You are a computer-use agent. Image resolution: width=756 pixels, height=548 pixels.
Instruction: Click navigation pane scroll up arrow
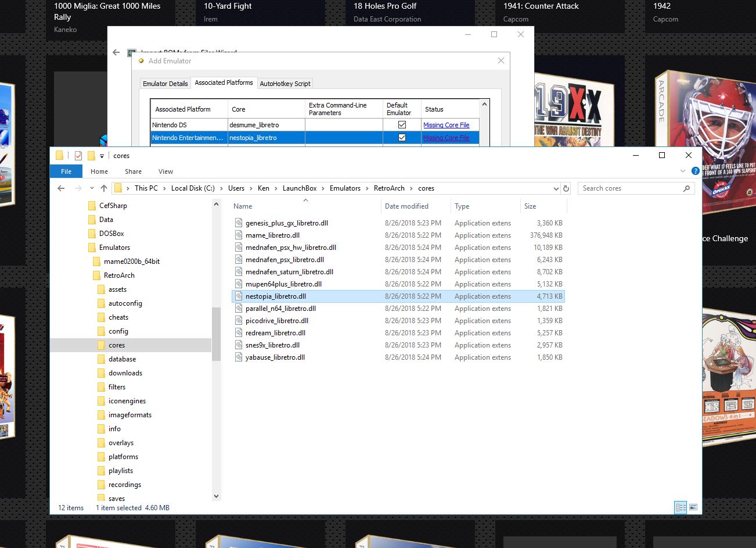tap(216, 204)
